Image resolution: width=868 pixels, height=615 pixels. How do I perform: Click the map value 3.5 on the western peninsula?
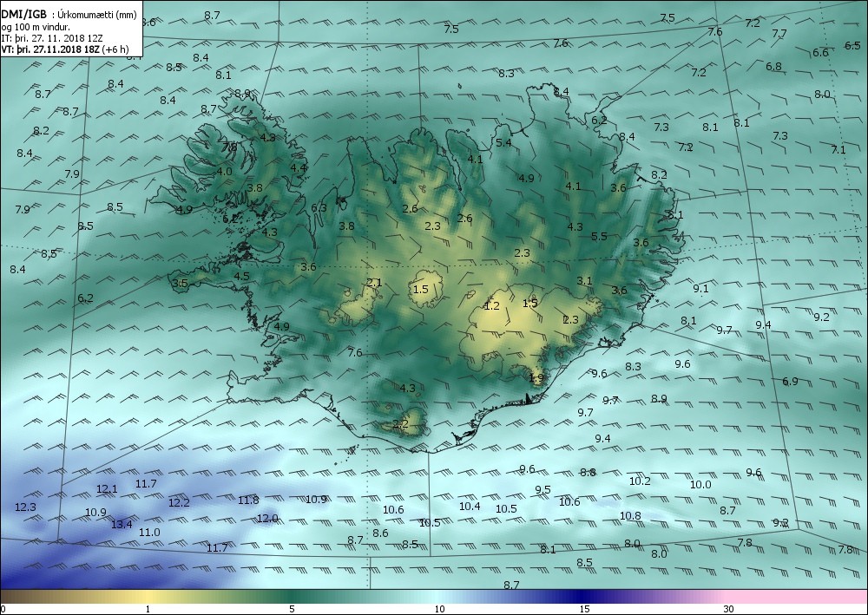click(x=180, y=283)
